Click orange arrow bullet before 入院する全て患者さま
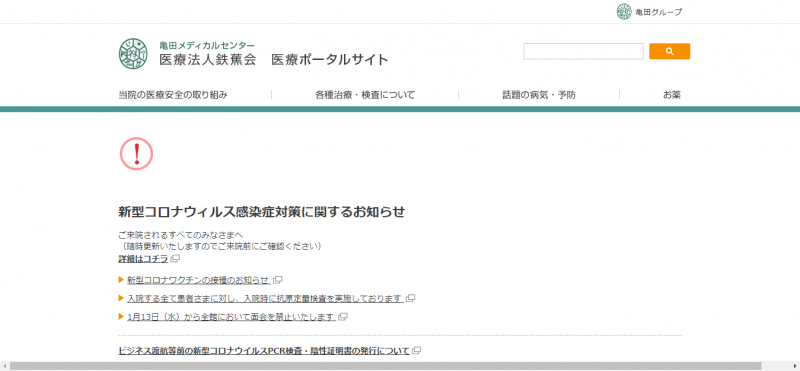Viewport: 800px width, 371px height. [x=121, y=298]
